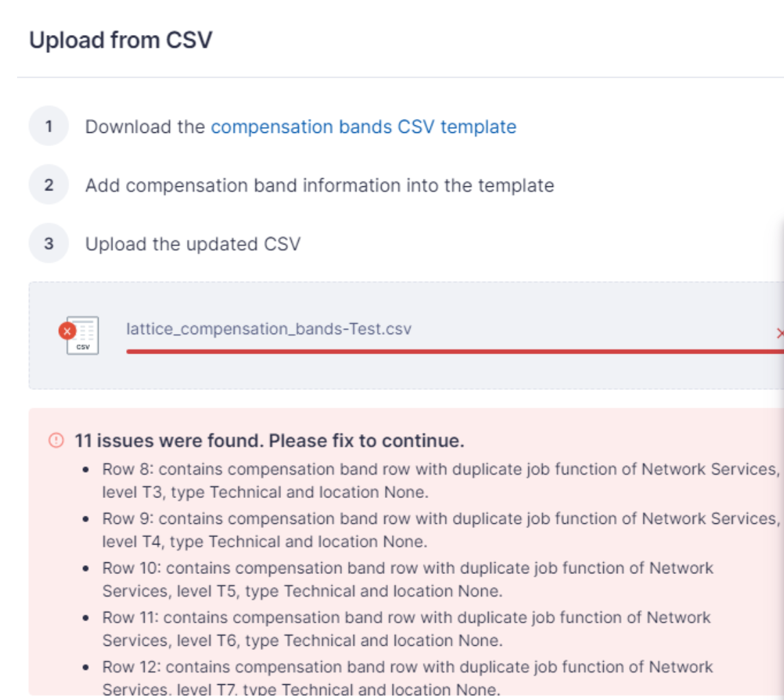This screenshot has height=700, width=784.
Task: Select the Row 10 duplicate error entry
Action: [408, 579]
